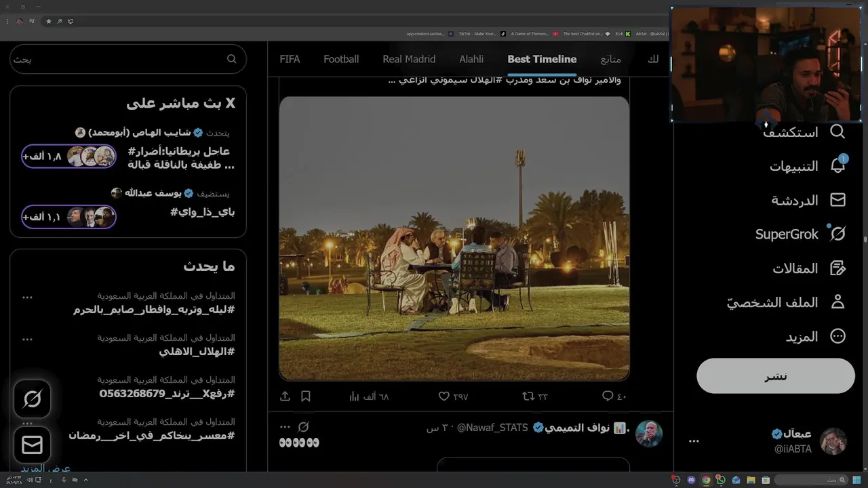Switch to the لك For You tab
Viewport: 868px width, 488px height.
(x=653, y=59)
